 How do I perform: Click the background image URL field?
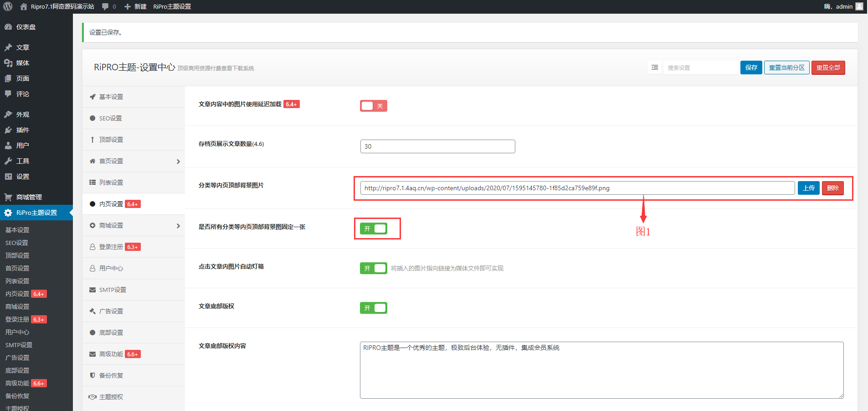coord(577,188)
